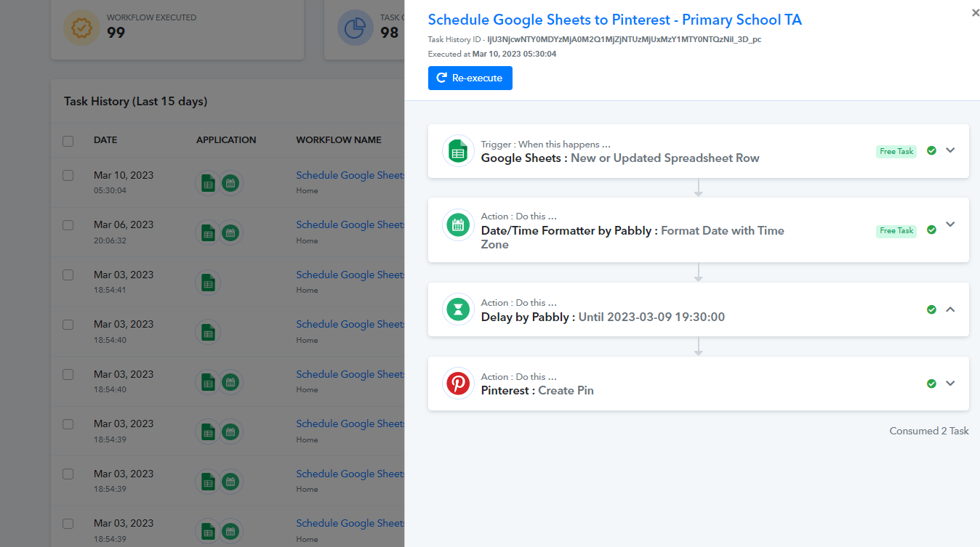
Task: Click the Workflow Executed badge icon
Action: pos(81,28)
